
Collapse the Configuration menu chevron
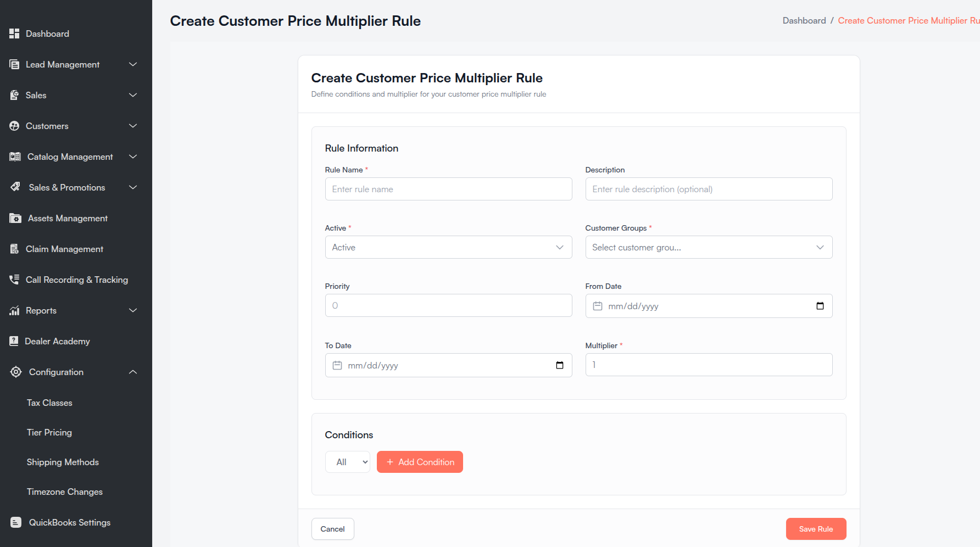tap(133, 372)
